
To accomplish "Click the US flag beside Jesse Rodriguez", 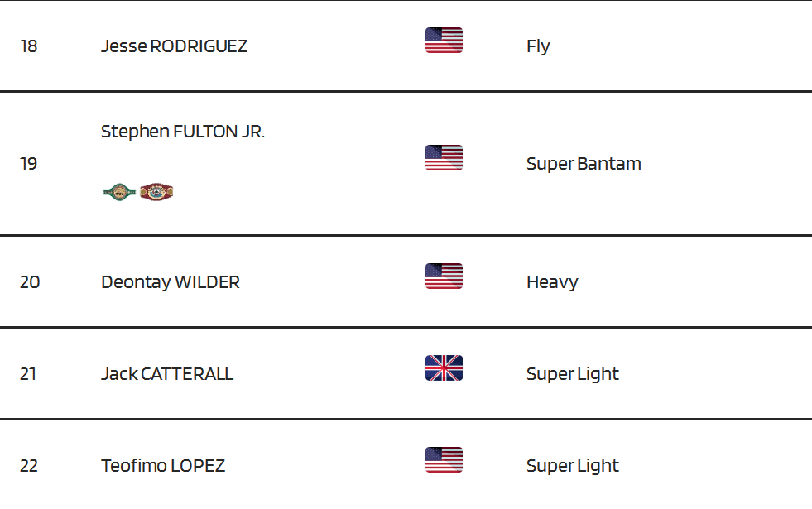I will [x=444, y=41].
